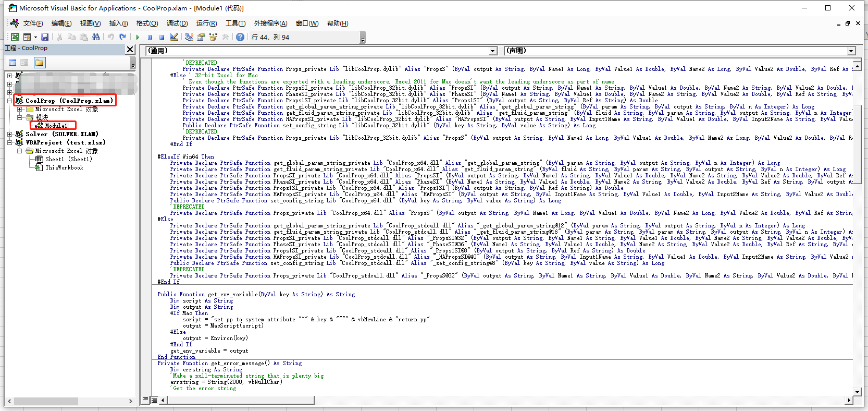Select VBAProject (test.xlsx) tree item
868x411 pixels.
(x=65, y=142)
